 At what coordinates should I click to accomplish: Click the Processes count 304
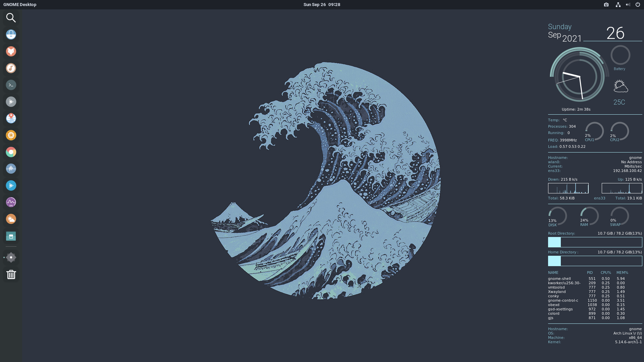pyautogui.click(x=572, y=126)
